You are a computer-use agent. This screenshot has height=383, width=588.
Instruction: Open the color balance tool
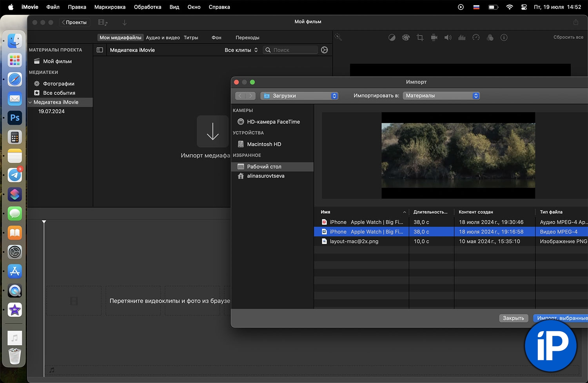[x=392, y=38]
